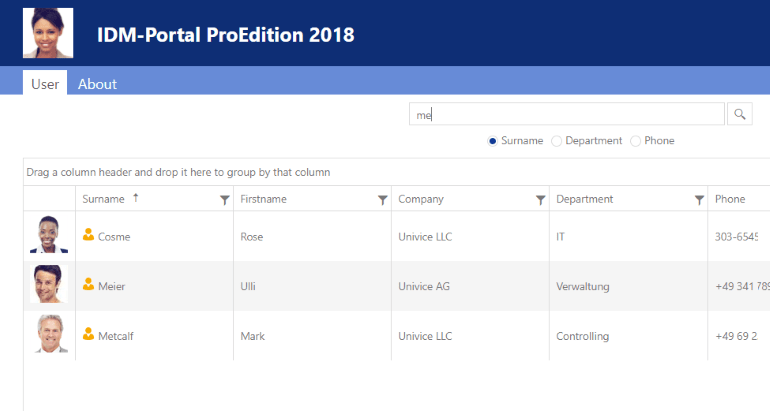Sort by the Surname column header
The image size is (770, 411).
[x=104, y=199]
